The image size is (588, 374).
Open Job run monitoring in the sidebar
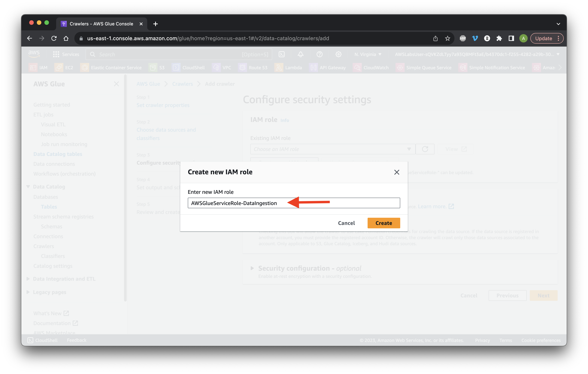[x=64, y=144]
